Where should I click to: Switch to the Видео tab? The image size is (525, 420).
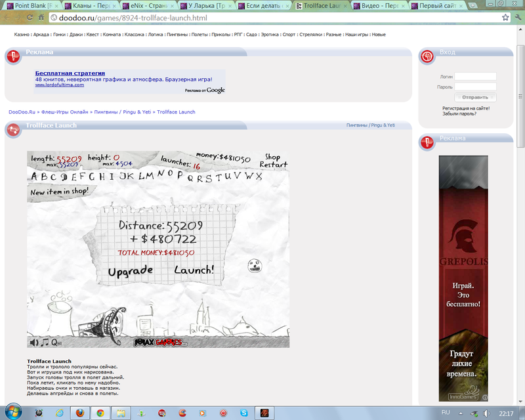click(380, 6)
